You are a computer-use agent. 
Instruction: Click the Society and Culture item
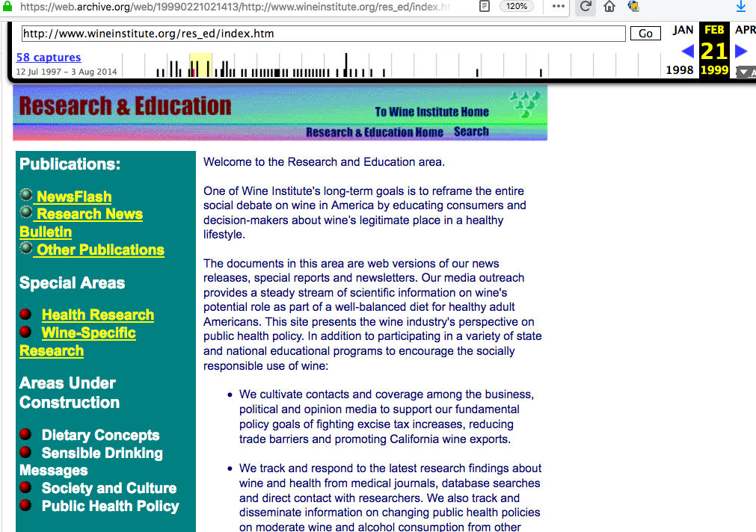pos(109,488)
